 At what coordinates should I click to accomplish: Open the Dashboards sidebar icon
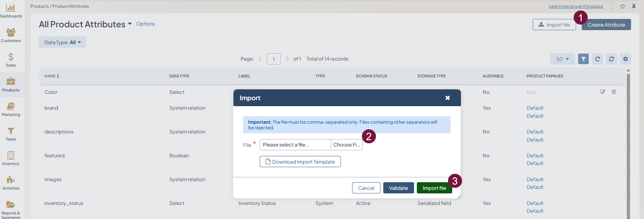pyautogui.click(x=11, y=8)
